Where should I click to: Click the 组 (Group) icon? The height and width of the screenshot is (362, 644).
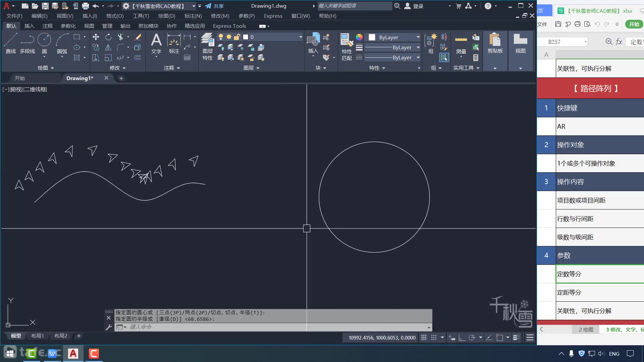pyautogui.click(x=431, y=44)
